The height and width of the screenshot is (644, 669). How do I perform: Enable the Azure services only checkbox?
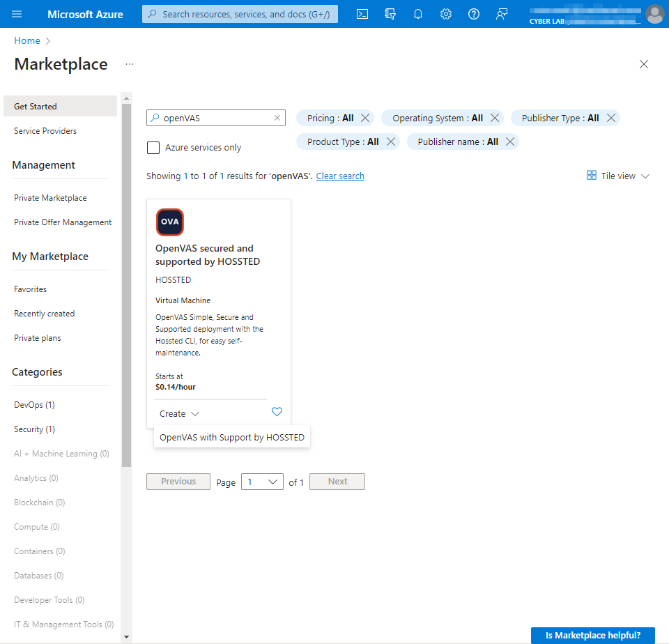pyautogui.click(x=153, y=148)
